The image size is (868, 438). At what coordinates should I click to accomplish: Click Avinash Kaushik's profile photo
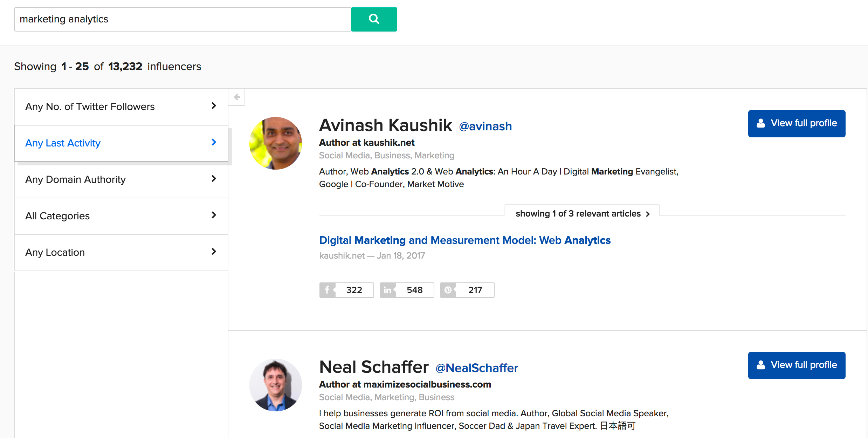(x=276, y=143)
